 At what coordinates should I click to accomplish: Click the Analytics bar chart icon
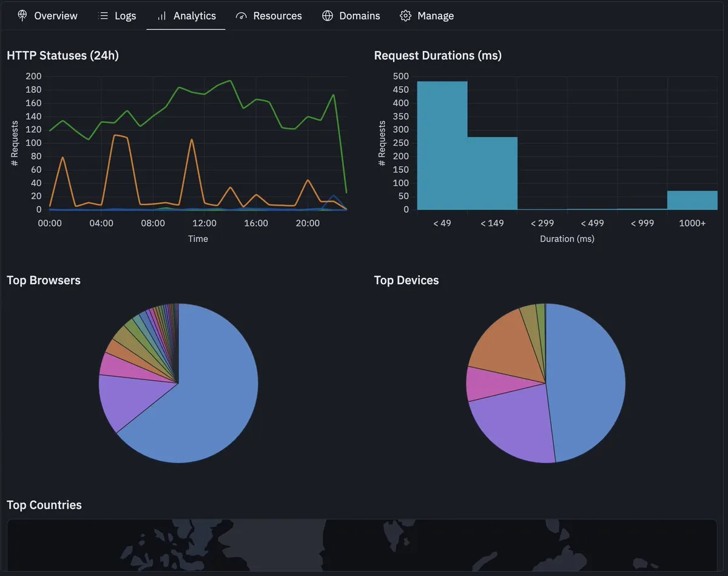(162, 16)
